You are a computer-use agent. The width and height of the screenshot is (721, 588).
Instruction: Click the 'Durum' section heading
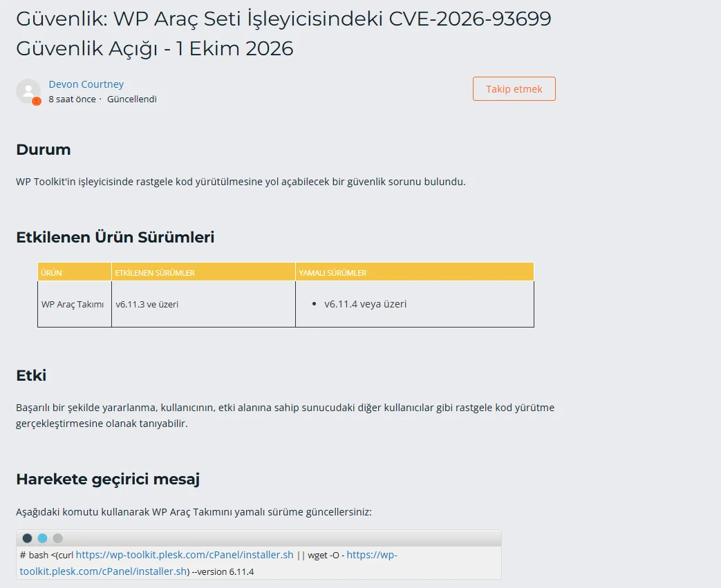(44, 150)
